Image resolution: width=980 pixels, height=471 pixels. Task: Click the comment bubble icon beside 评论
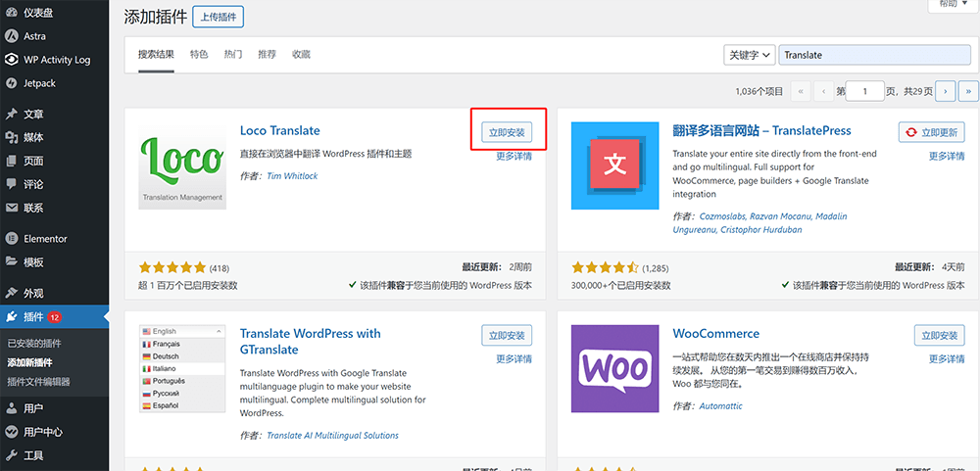pyautogui.click(x=11, y=184)
